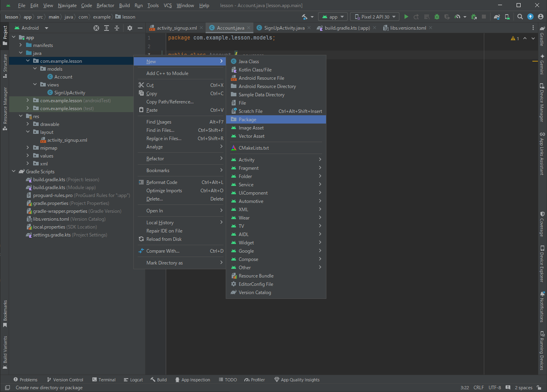Viewport: 547px width, 392px height.
Task: Click Vector Asset in New submenu
Action: 276,136
